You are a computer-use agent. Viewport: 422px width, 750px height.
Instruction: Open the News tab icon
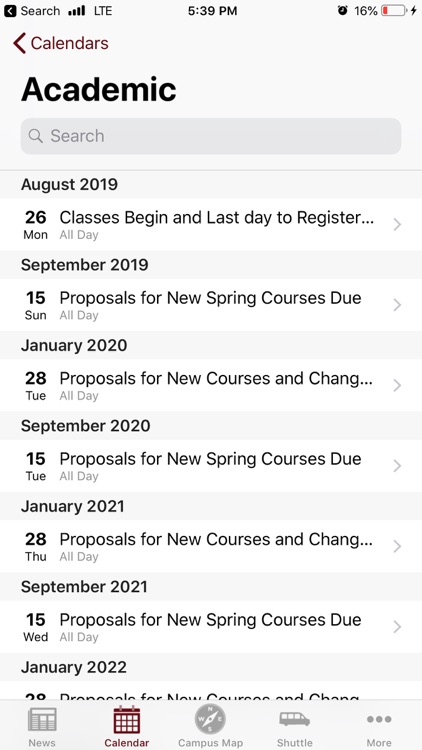(x=42, y=719)
